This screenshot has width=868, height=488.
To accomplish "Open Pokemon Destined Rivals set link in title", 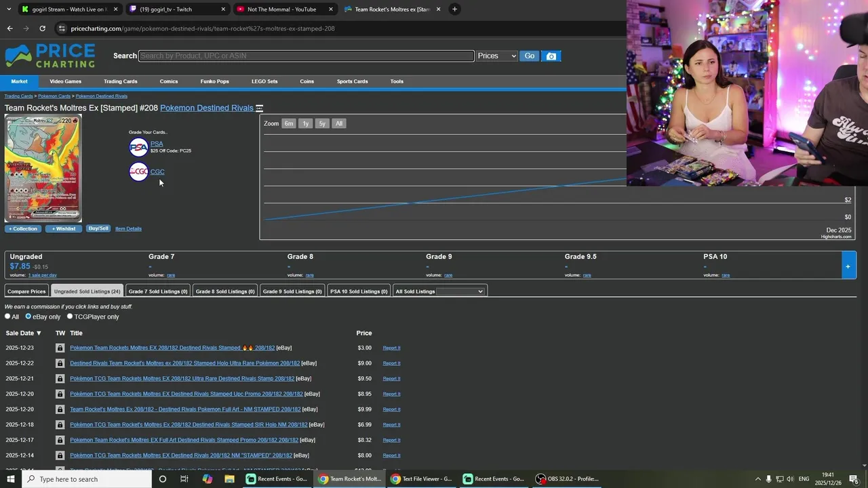I will point(207,108).
